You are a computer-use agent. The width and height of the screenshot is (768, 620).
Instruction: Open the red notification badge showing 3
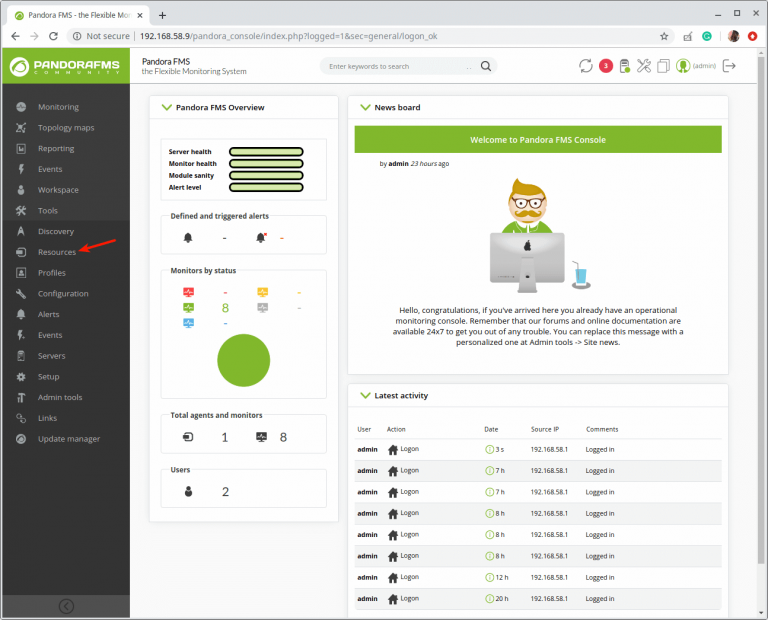click(606, 66)
